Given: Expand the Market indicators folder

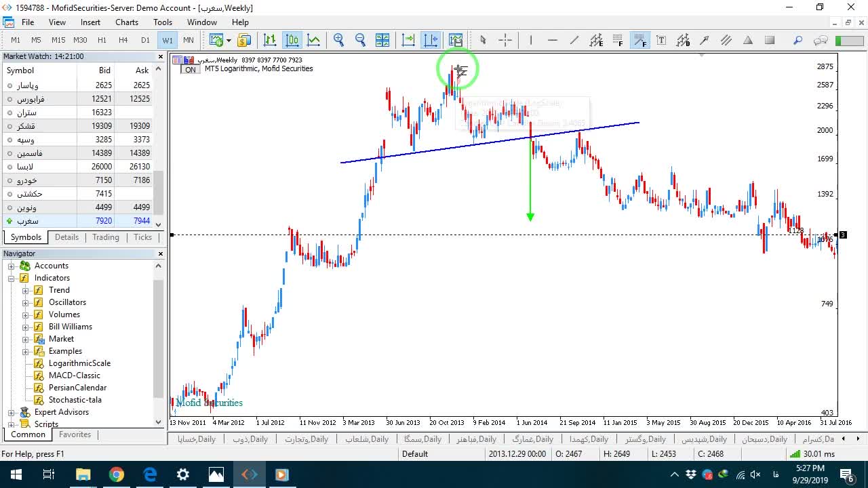Looking at the screenshot, I should point(26,339).
